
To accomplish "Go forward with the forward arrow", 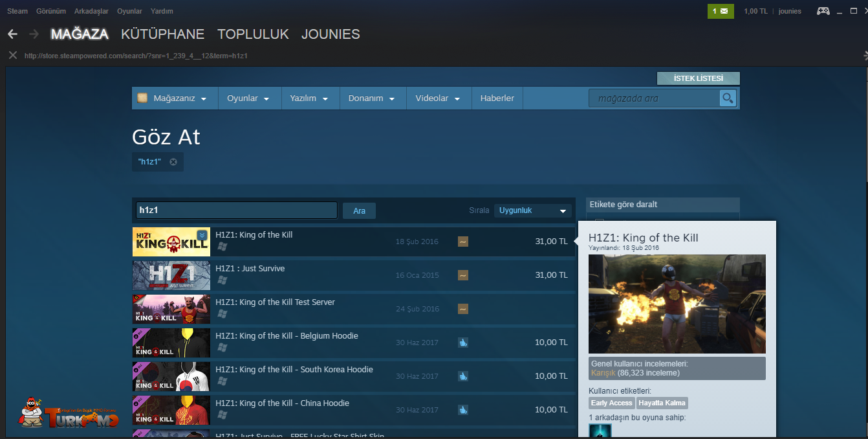I will (x=34, y=34).
